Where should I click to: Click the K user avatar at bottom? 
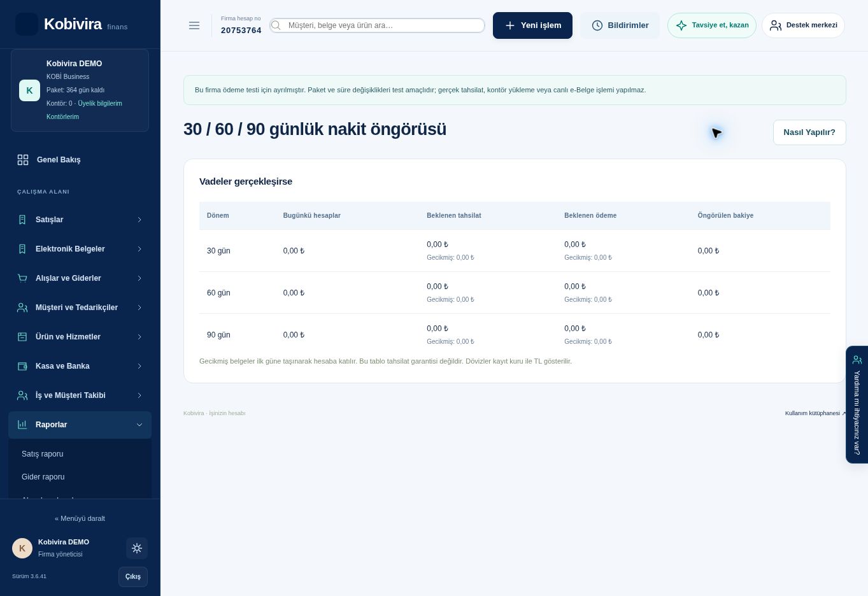22,548
